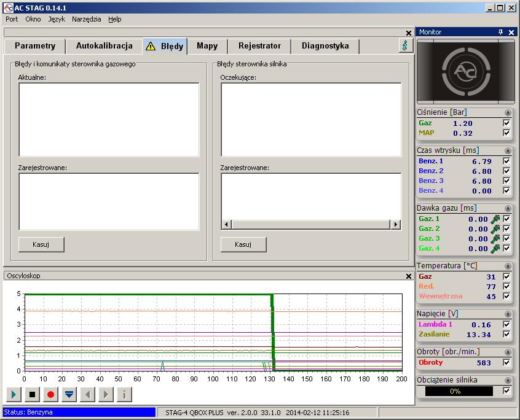Switch to the Parametry tab

(35, 46)
